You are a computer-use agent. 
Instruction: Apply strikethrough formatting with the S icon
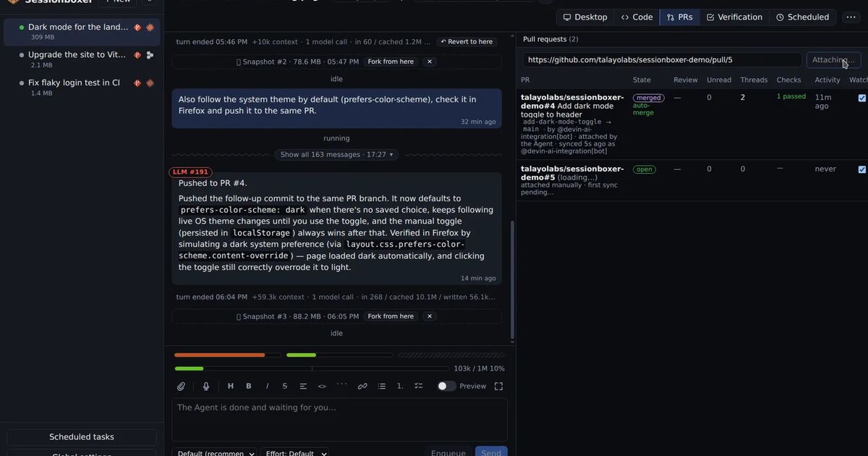point(285,387)
